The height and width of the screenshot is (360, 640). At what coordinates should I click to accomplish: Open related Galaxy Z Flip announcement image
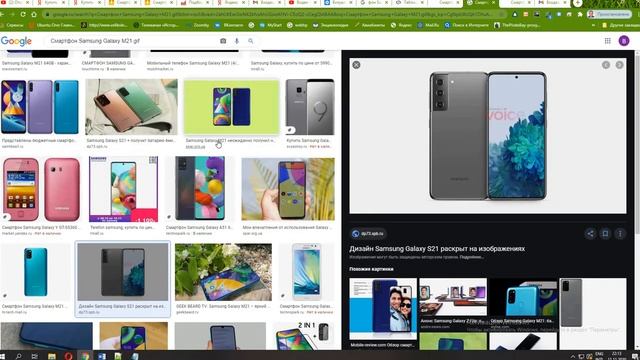pos(453,297)
